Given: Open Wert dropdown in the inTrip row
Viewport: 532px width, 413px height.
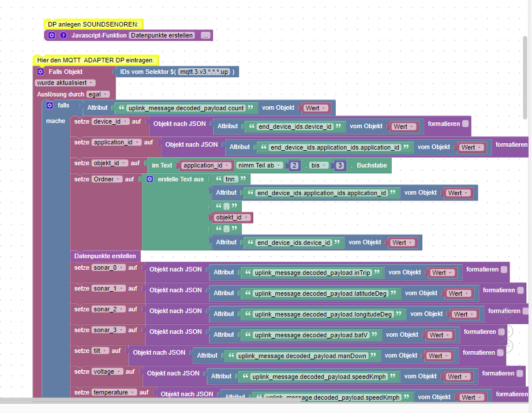Looking at the screenshot, I should 442,273.
